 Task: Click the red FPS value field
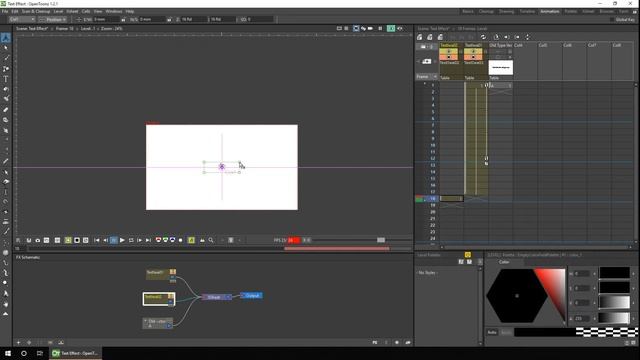pos(293,240)
